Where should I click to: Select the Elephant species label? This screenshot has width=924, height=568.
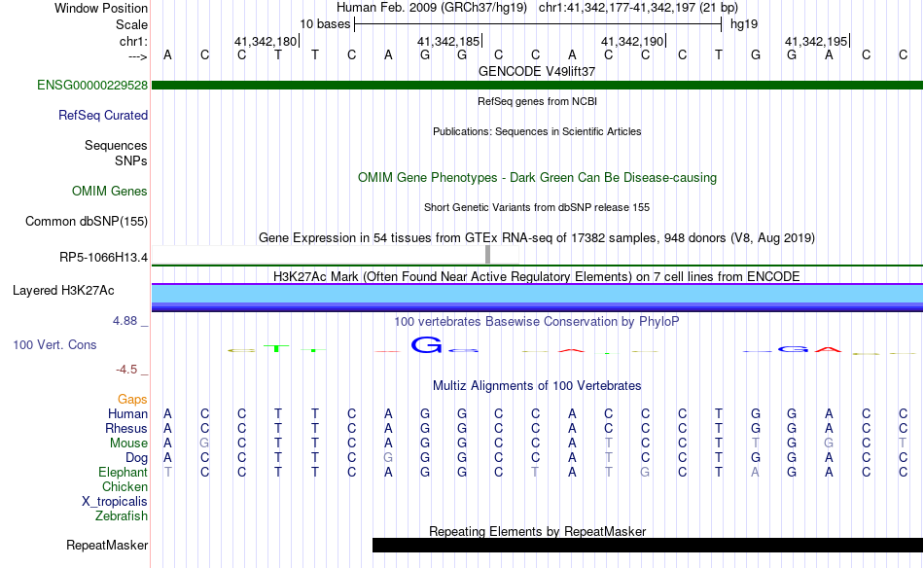point(123,472)
